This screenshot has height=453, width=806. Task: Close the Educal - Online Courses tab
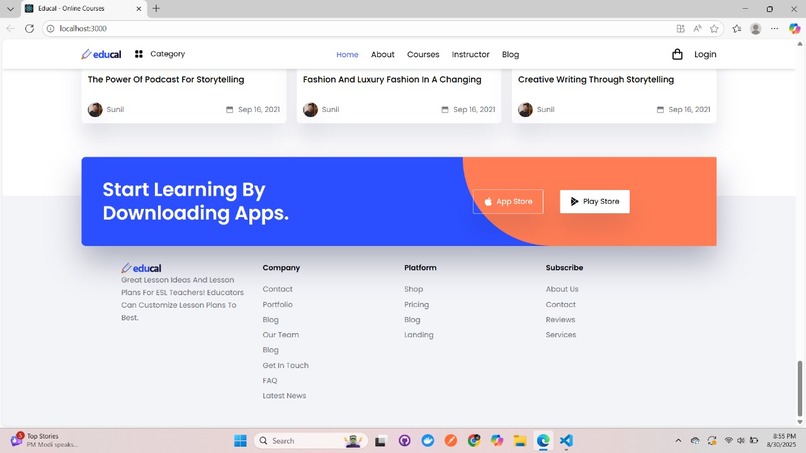138,9
